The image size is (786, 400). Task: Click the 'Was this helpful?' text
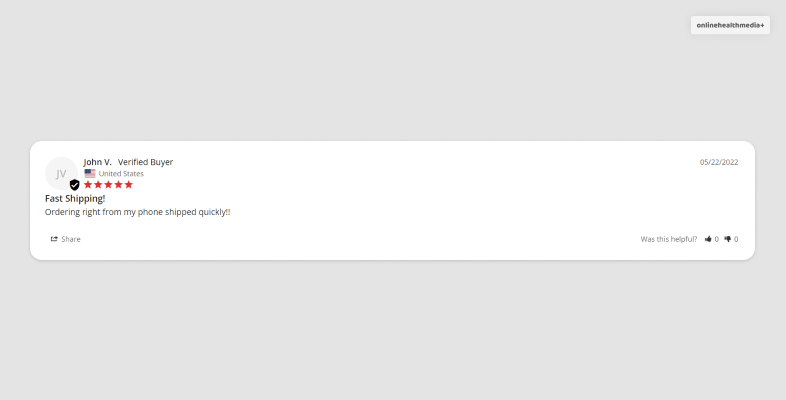[x=669, y=239]
